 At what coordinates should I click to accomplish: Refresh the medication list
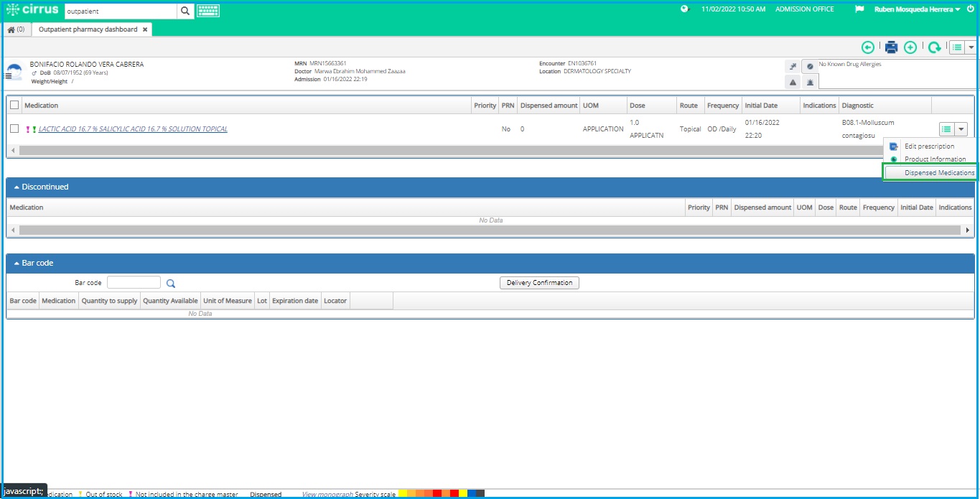[933, 47]
